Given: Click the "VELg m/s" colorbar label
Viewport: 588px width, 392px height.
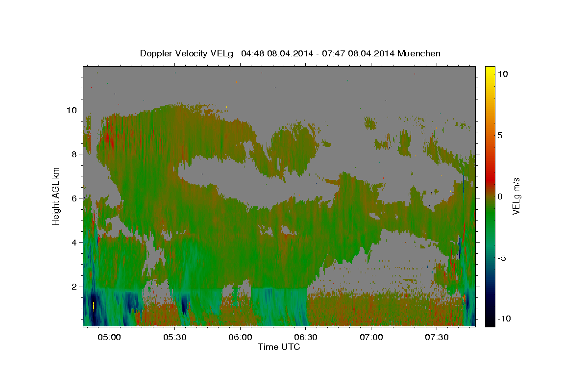Looking at the screenshot, I should 516,196.
